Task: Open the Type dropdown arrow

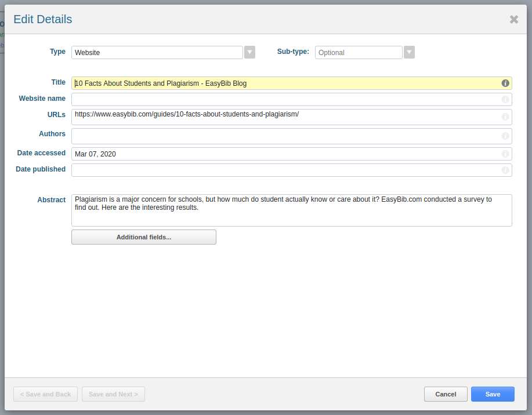Action: coord(249,52)
